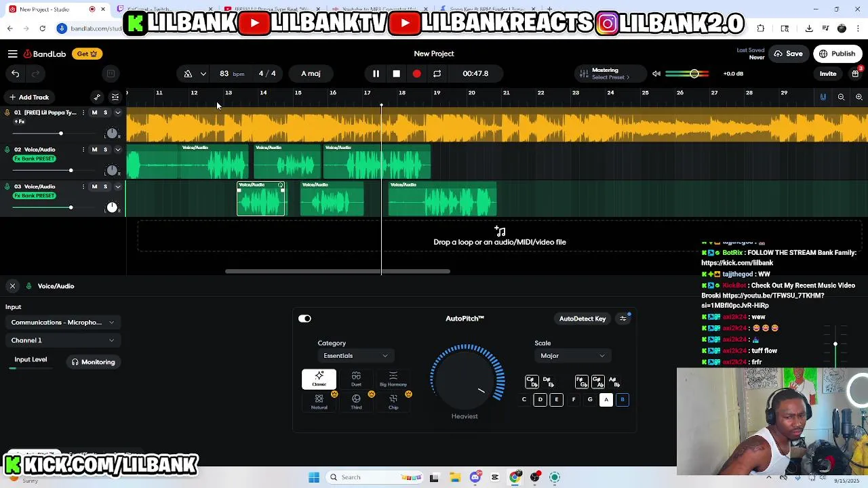Toggle loop cycle mode

point(437,73)
